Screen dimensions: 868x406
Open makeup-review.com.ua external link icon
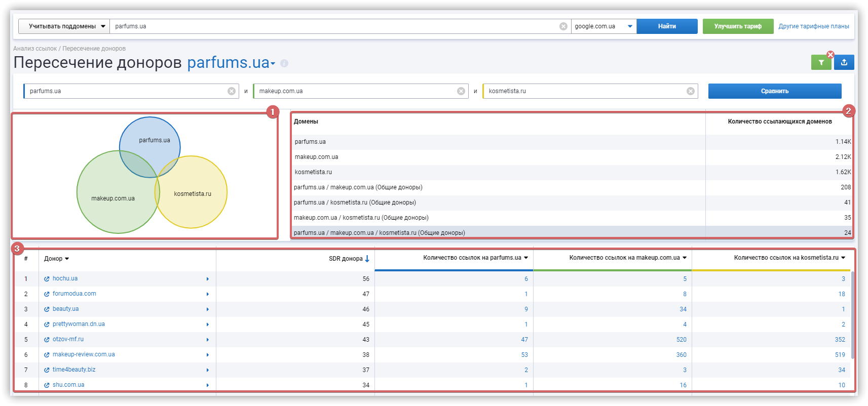tap(47, 355)
